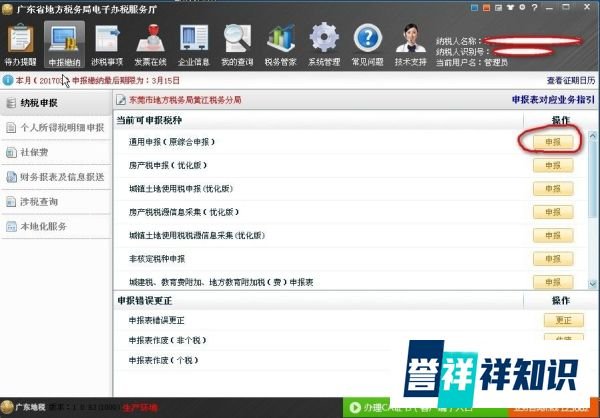Click the green play icon for 办理CA
600x418 pixels.
355,408
